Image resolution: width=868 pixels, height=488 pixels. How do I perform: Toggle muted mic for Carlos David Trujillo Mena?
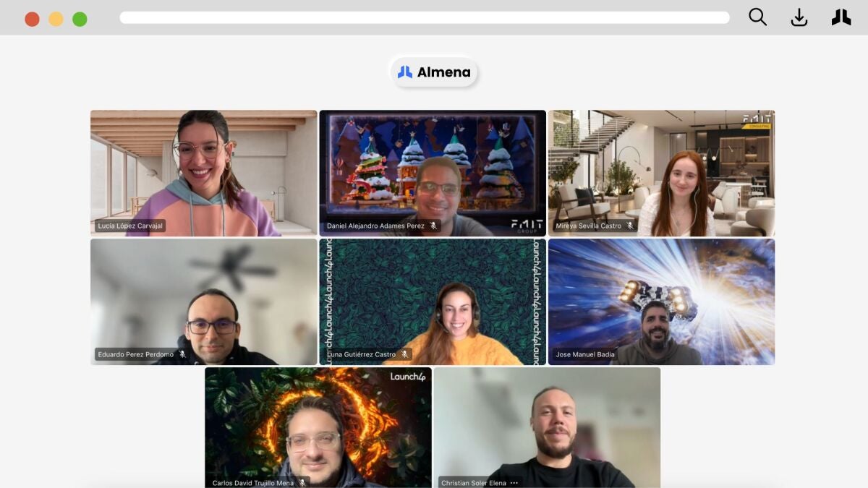(x=302, y=482)
